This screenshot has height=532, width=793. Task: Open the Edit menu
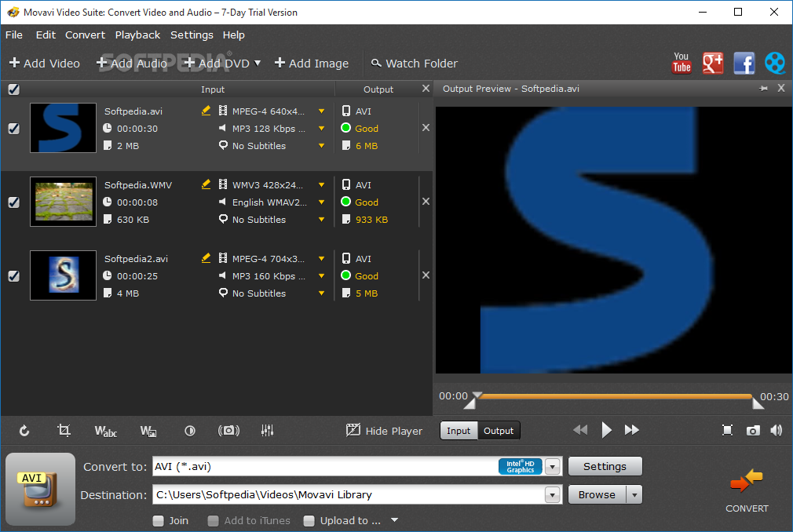pyautogui.click(x=46, y=35)
